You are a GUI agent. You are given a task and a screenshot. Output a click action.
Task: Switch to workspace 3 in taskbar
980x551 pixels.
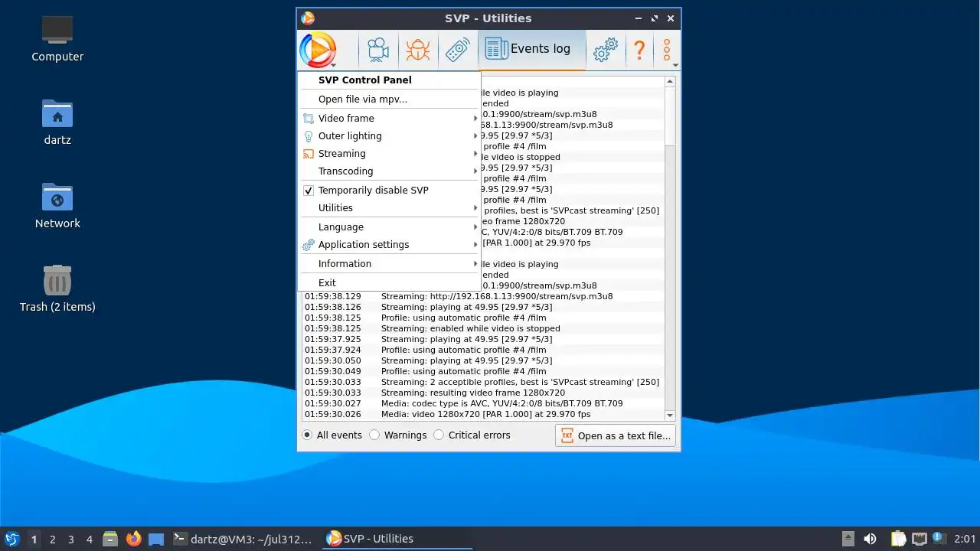tap(71, 539)
